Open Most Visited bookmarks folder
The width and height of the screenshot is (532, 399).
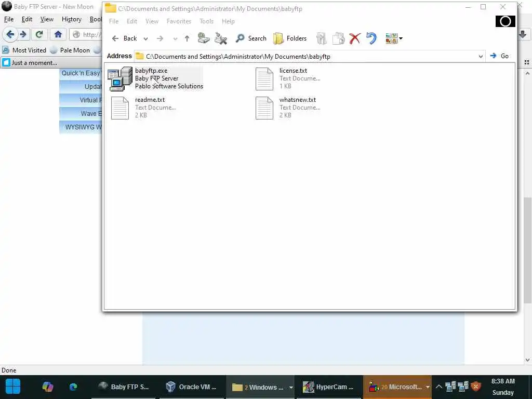point(24,50)
